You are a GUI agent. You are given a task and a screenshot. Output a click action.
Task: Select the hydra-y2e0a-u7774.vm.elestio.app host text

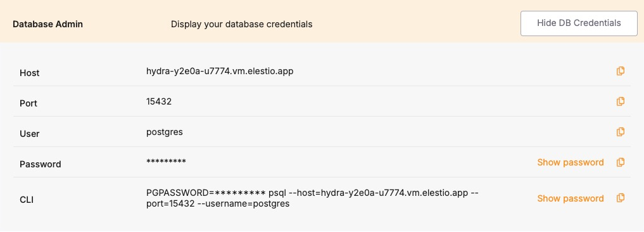coord(220,71)
